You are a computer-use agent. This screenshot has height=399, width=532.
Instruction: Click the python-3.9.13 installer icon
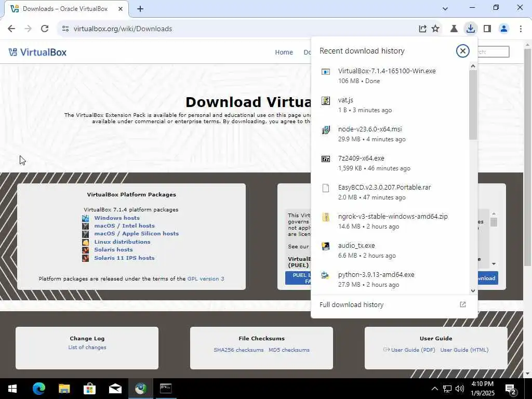326,275
